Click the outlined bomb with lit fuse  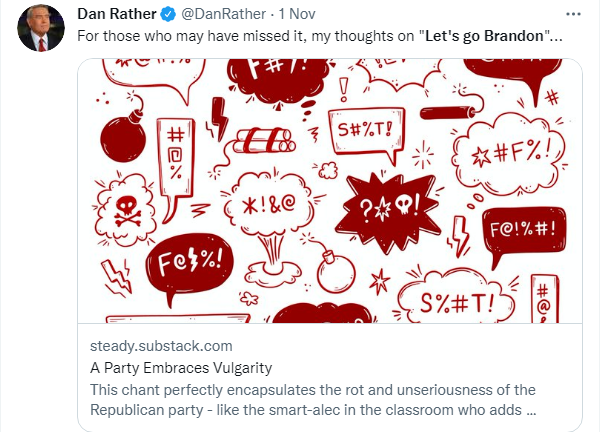(333, 268)
